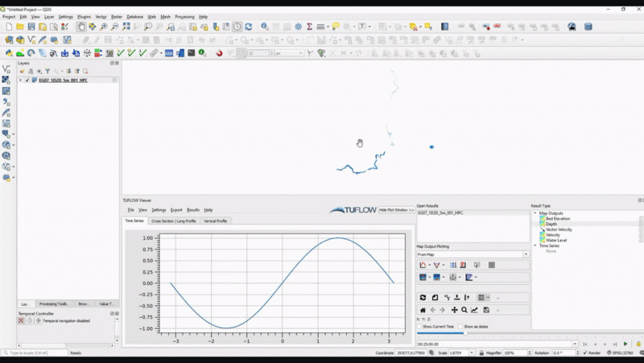Click the Refresh map icon
Image resolution: width=644 pixels, height=363 pixels.
click(249, 27)
